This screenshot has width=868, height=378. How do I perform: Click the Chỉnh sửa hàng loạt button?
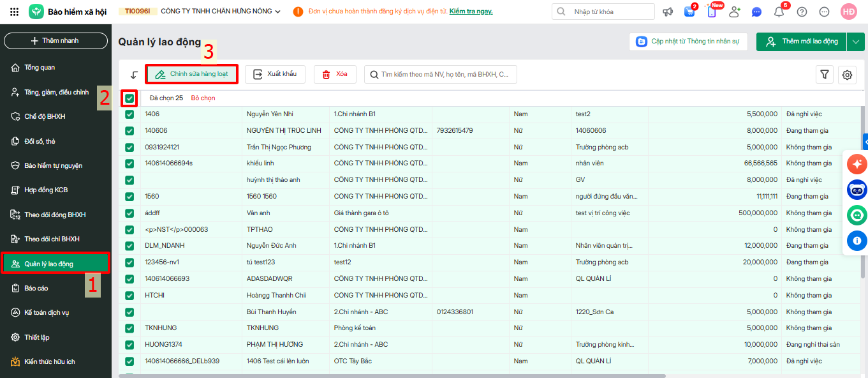[192, 74]
